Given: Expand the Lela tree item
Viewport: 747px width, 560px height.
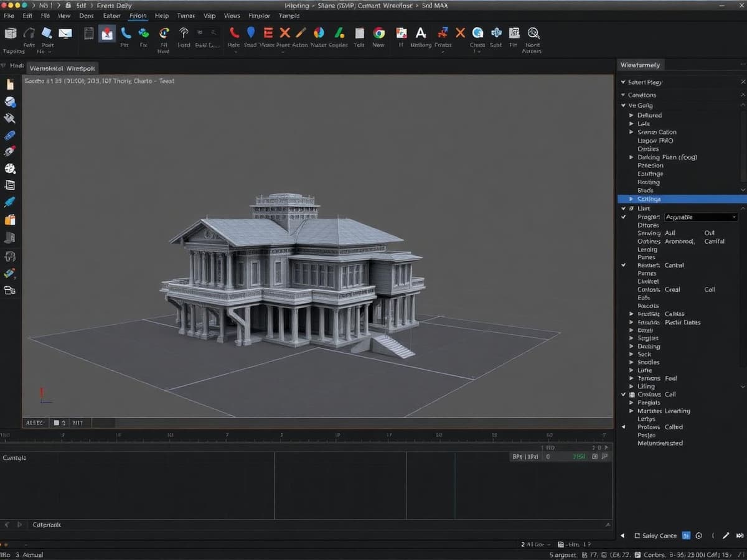Looking at the screenshot, I should pyautogui.click(x=631, y=124).
